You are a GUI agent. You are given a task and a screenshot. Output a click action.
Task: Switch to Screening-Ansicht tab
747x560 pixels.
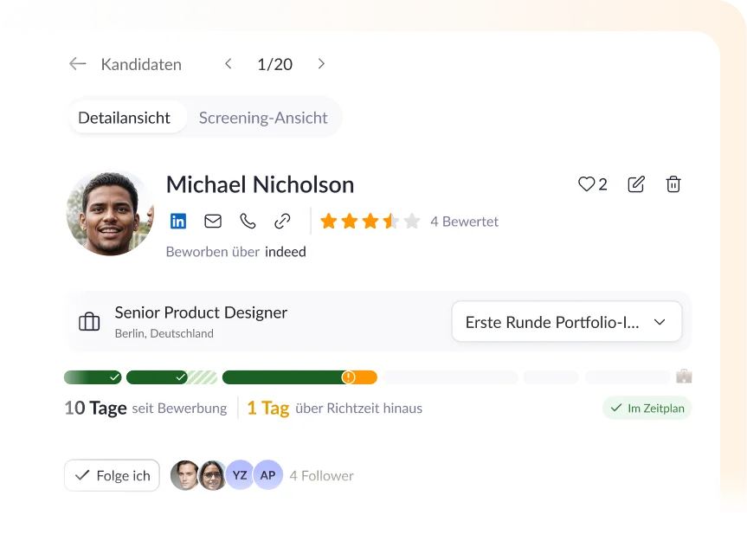[263, 118]
